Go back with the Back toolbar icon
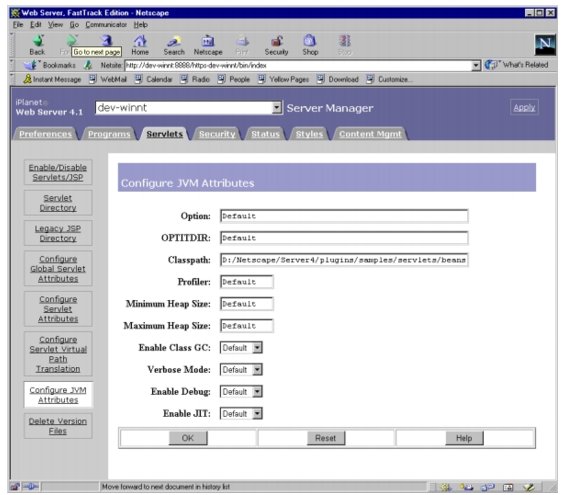The image size is (565, 495). [37, 45]
